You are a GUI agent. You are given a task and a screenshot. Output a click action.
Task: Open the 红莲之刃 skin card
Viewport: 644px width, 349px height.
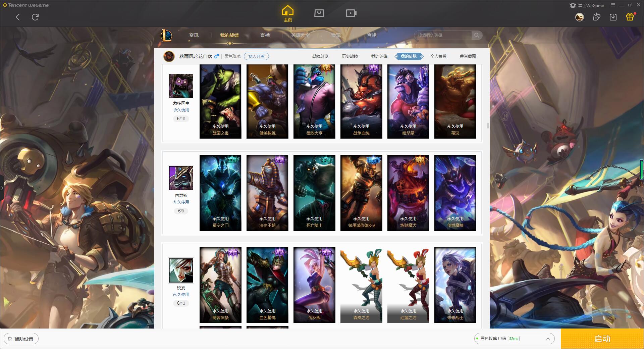[408, 285]
